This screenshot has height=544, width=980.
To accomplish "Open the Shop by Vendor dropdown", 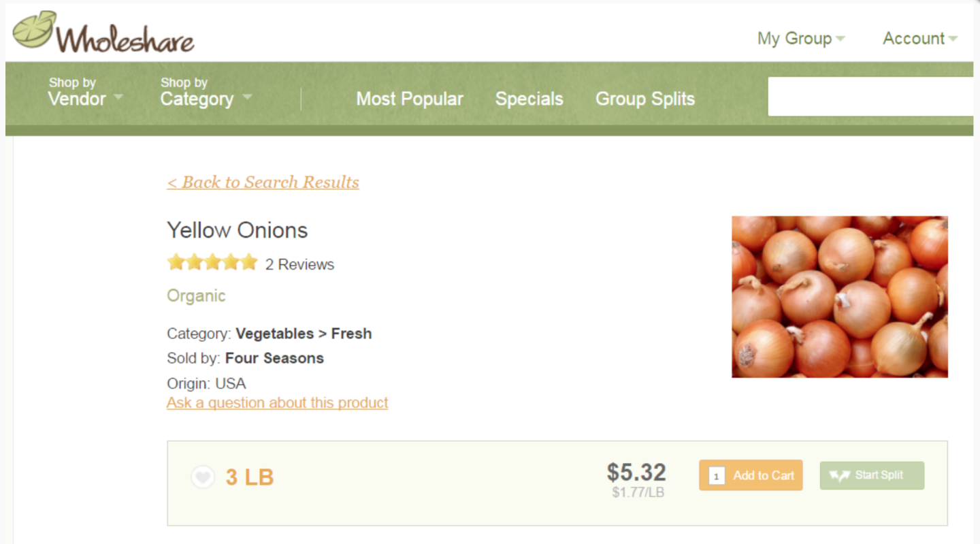I will click(85, 93).
